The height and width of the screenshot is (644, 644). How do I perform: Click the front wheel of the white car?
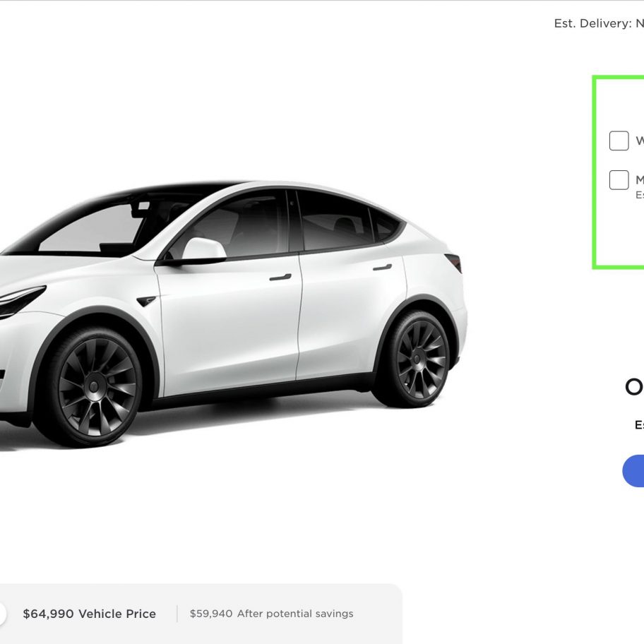pyautogui.click(x=95, y=386)
